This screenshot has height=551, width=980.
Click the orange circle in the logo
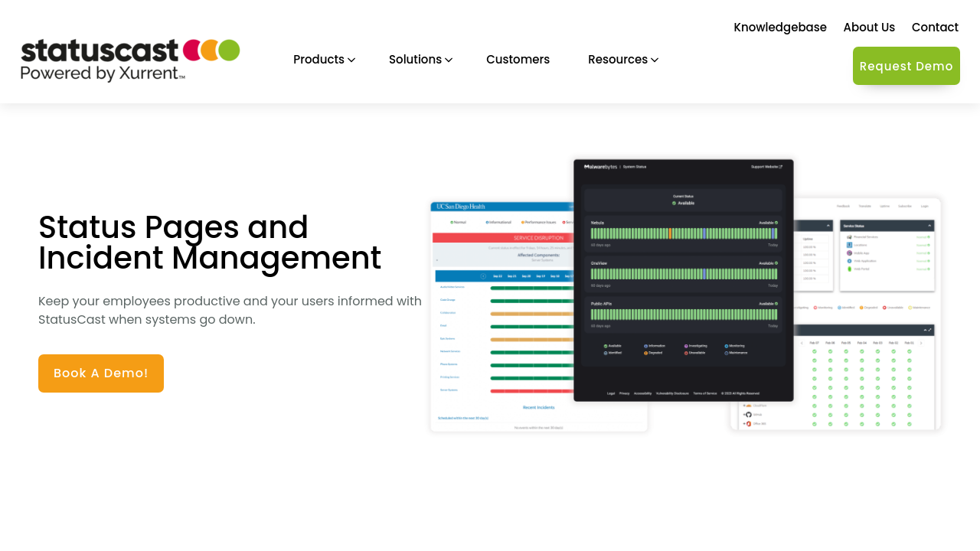pyautogui.click(x=211, y=50)
